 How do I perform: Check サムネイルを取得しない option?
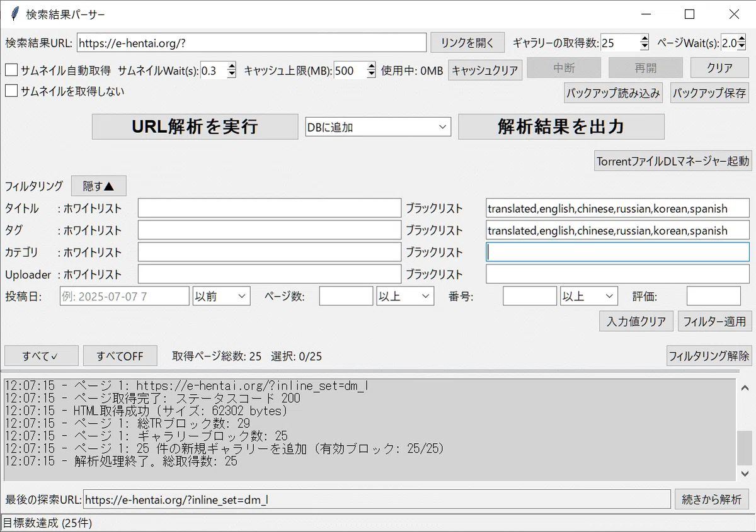pos(11,91)
